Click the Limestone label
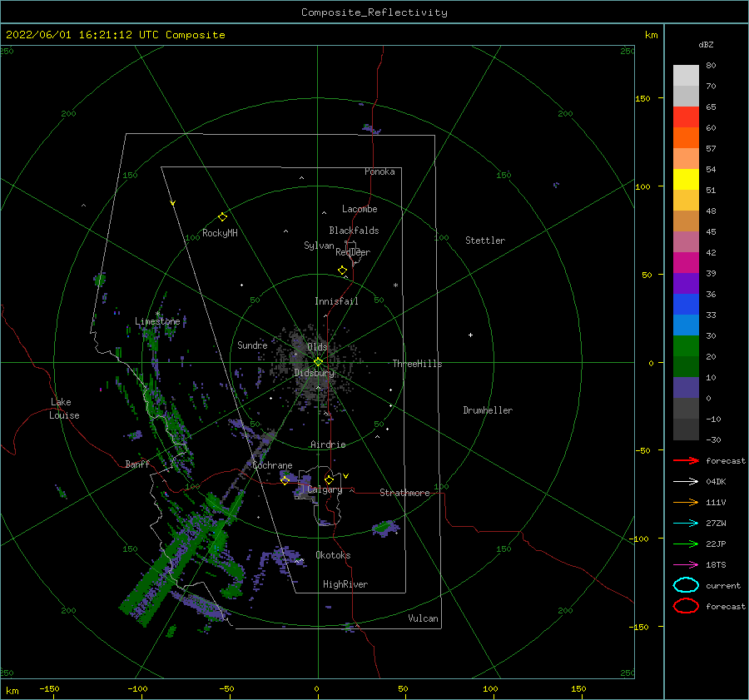The width and height of the screenshot is (749, 700). (157, 321)
